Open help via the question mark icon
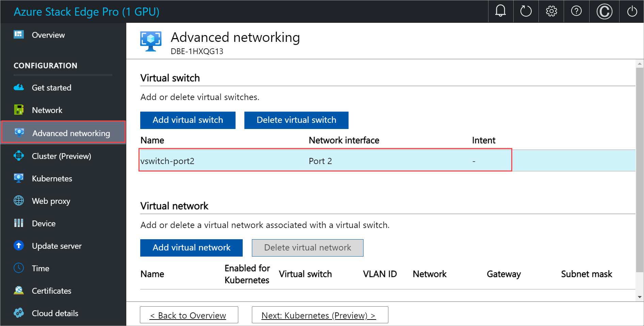Viewport: 644px width, 326px height. 576,11
